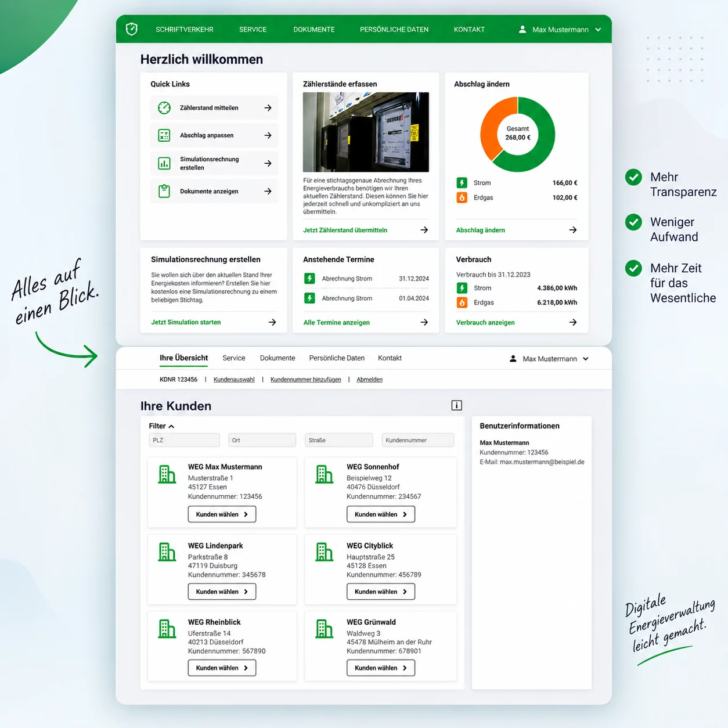Click Kunden wählen for WEG Rheinblick
The height and width of the screenshot is (728, 728).
(x=222, y=668)
